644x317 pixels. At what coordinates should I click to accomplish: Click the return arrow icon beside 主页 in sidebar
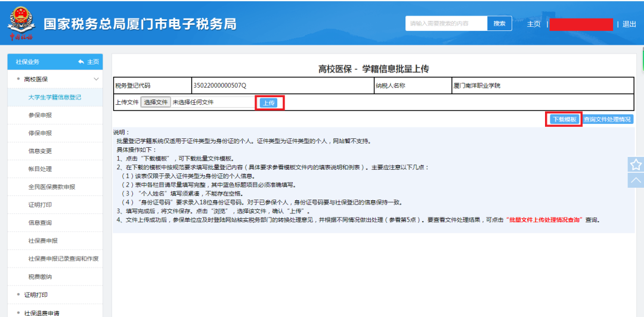pos(81,61)
